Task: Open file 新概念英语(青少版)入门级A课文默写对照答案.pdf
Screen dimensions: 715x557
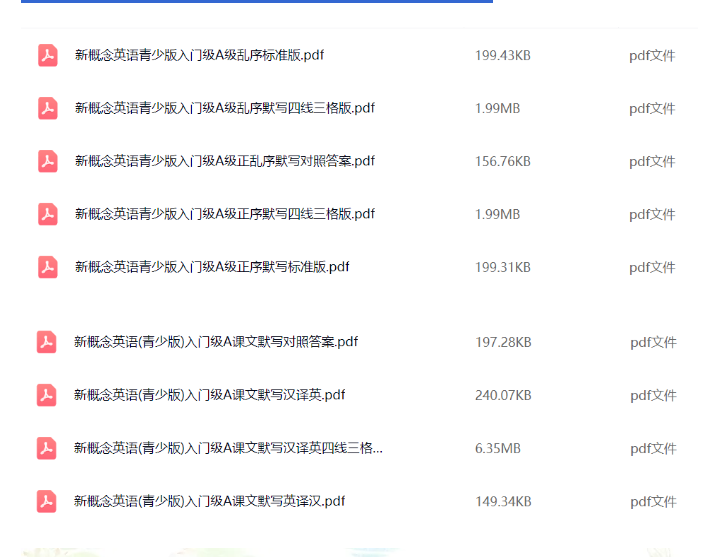Action: click(x=216, y=342)
